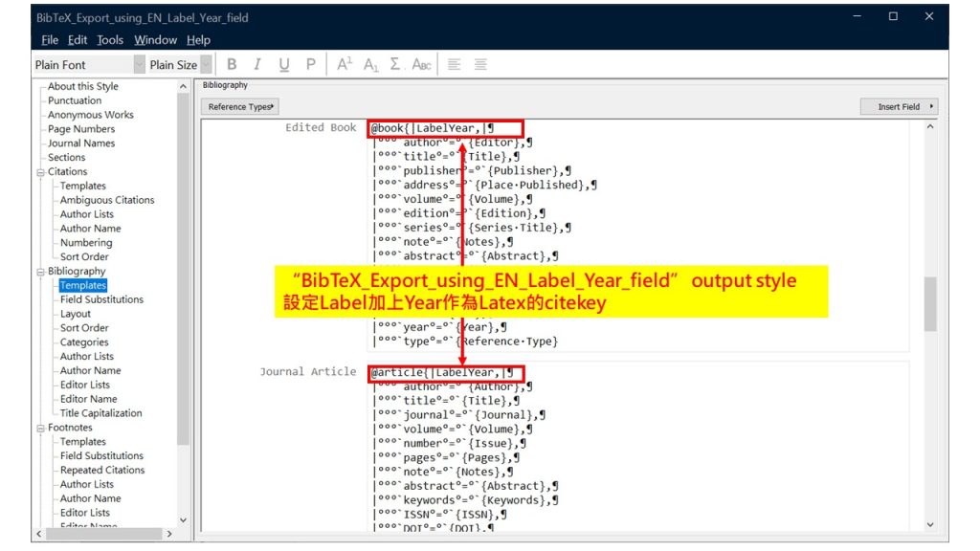The width and height of the screenshot is (980, 551).
Task: Apply Small Caps formatting
Action: (421, 64)
